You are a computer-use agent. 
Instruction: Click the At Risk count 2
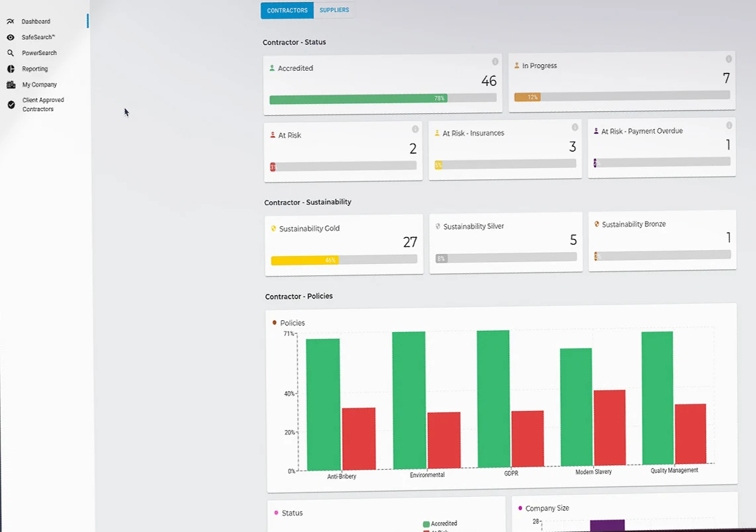pyautogui.click(x=412, y=149)
